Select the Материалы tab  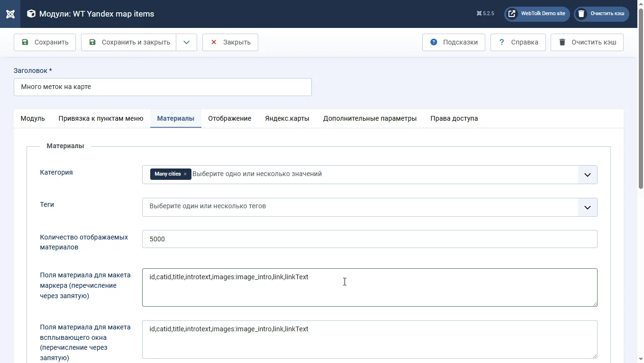tap(176, 118)
